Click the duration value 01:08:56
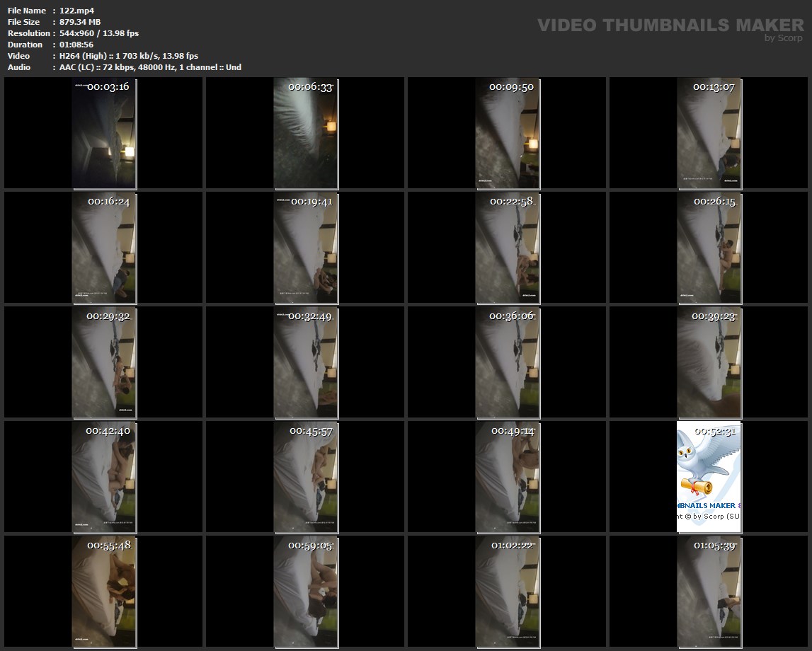 click(x=76, y=45)
